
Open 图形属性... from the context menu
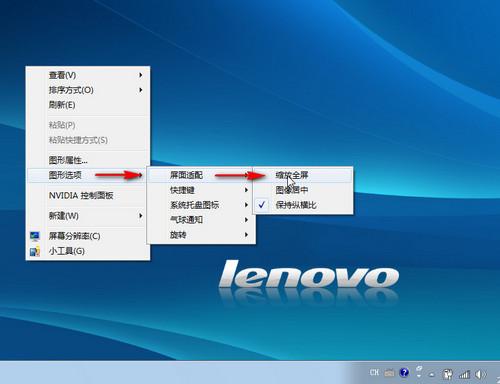(x=88, y=160)
